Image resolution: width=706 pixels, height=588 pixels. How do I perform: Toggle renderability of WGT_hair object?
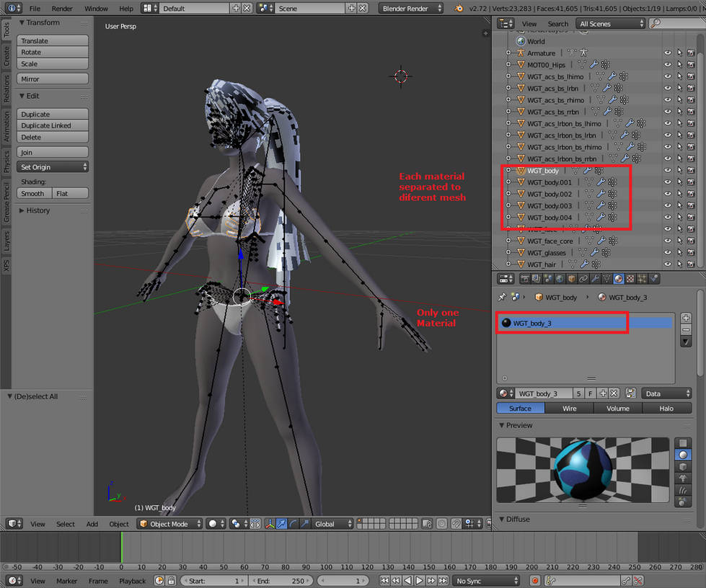pos(691,264)
